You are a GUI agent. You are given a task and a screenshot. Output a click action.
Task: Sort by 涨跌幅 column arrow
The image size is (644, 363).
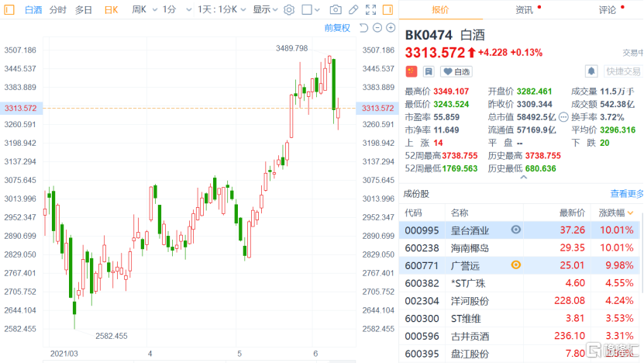[631, 213]
